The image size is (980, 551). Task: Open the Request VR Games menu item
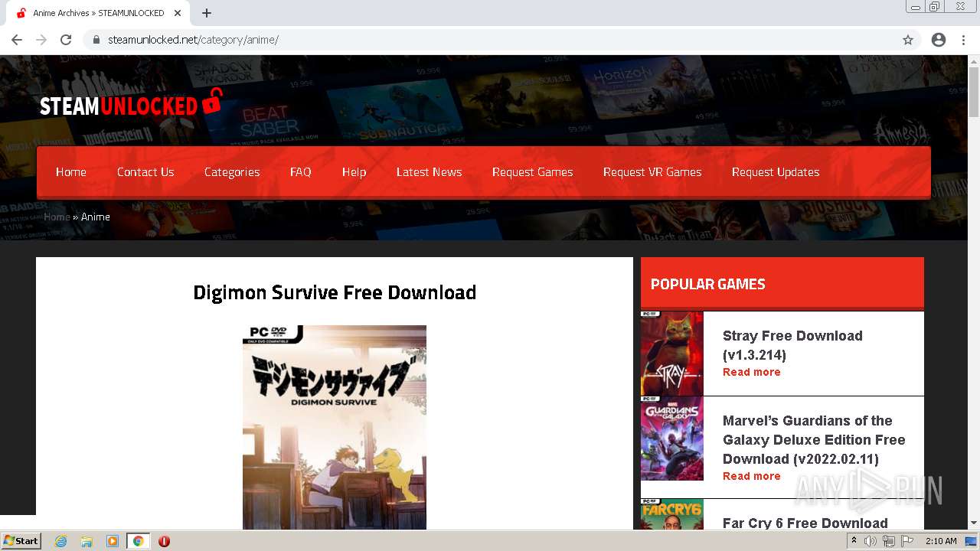pyautogui.click(x=652, y=172)
